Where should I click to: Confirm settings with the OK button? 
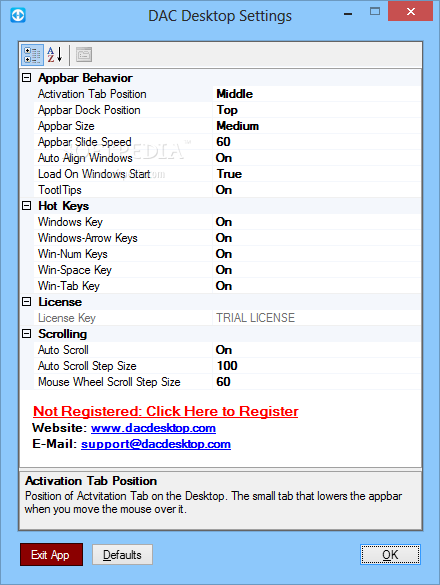click(390, 554)
